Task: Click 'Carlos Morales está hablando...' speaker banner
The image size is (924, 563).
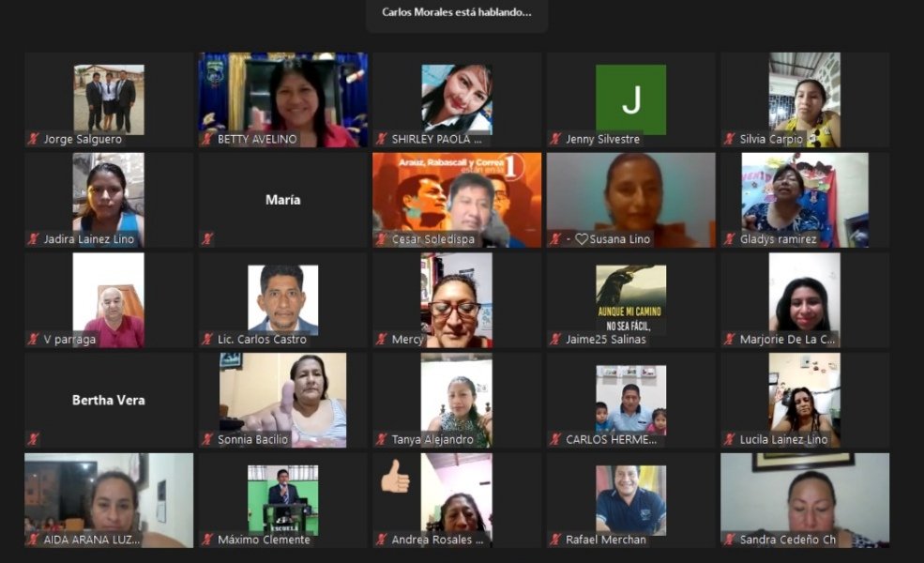Action: coord(457,12)
